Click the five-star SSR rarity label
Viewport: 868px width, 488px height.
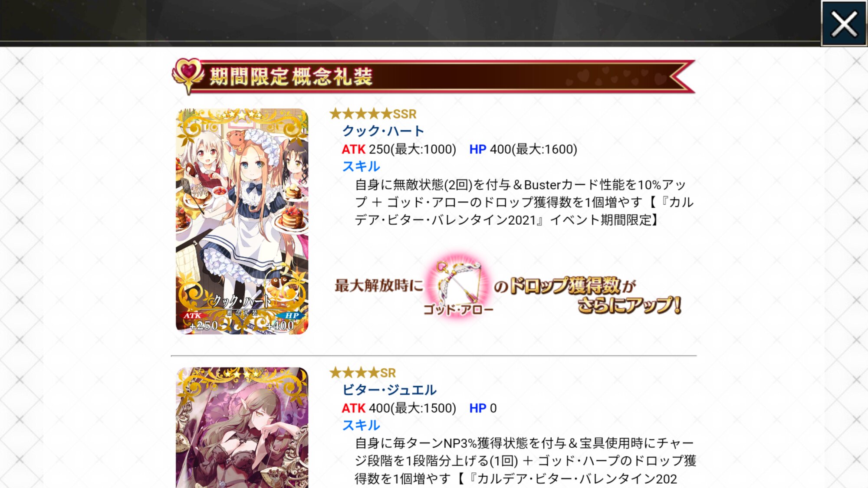373,114
